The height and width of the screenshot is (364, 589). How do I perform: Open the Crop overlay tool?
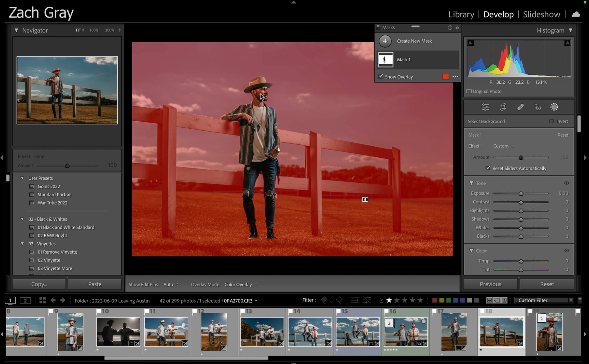[x=503, y=107]
